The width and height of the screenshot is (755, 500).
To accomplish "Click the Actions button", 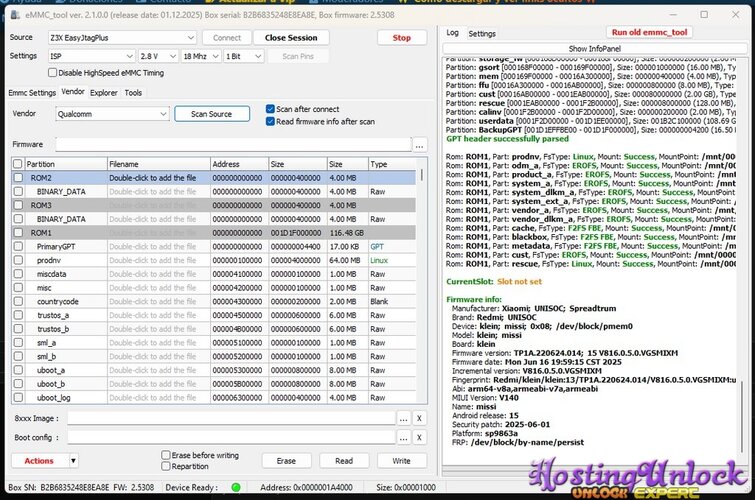I will [39, 461].
